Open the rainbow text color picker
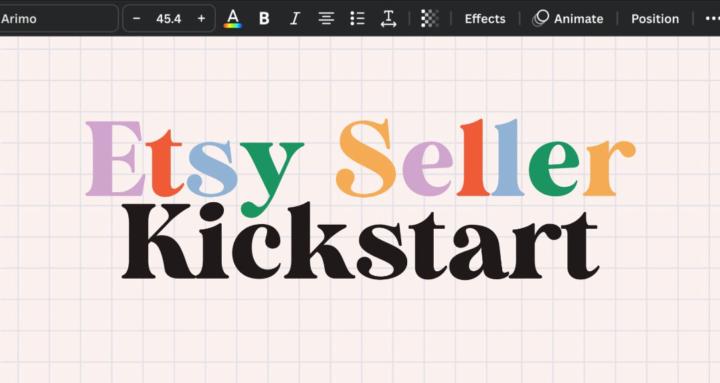 coord(233,19)
